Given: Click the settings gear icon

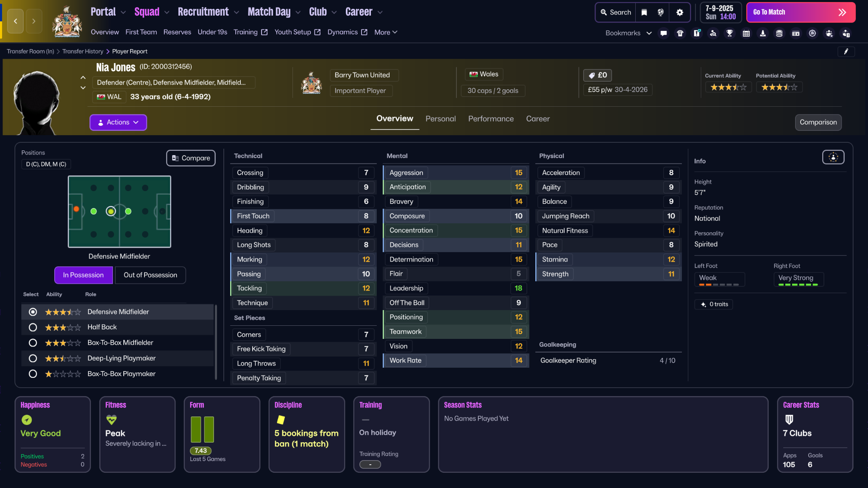Looking at the screenshot, I should pos(679,12).
